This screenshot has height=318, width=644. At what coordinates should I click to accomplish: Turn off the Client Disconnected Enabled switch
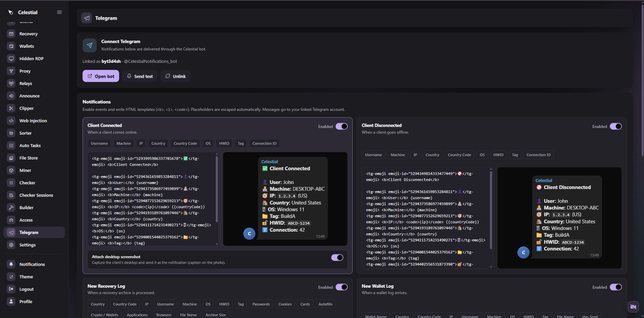point(616,126)
